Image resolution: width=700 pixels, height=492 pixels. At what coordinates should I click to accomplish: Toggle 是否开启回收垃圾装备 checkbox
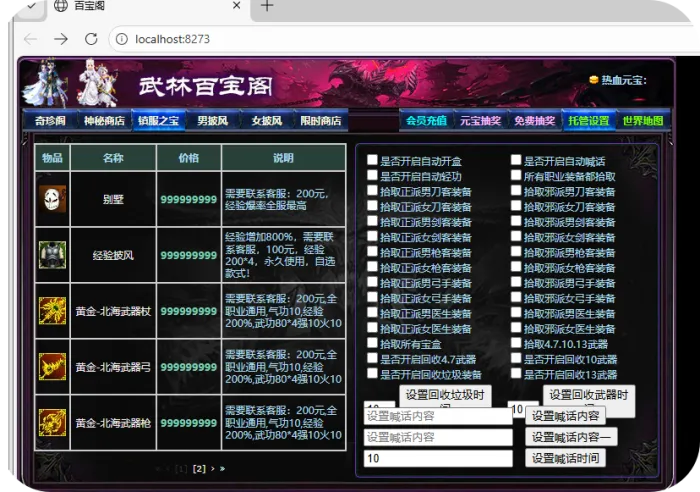372,373
